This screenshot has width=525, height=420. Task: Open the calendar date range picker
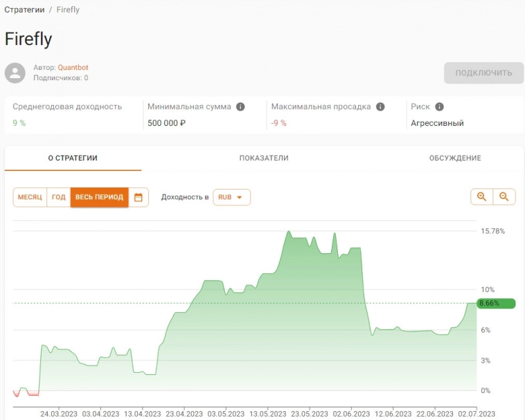139,197
